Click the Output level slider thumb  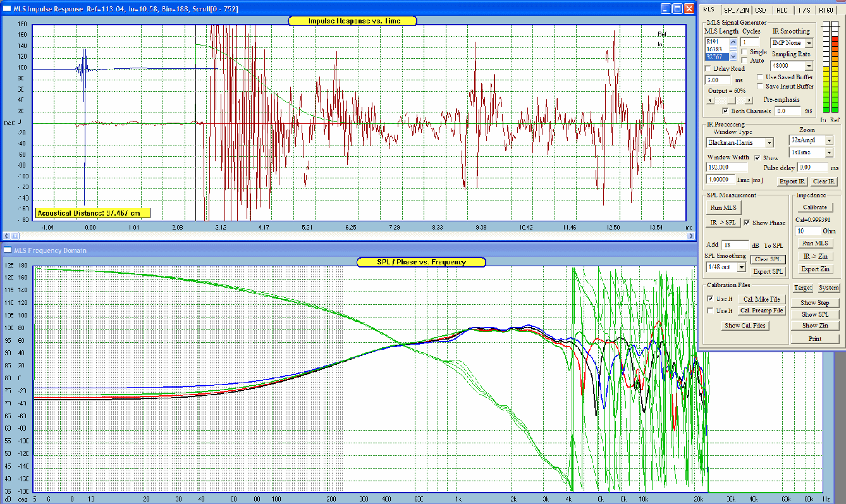pyautogui.click(x=733, y=100)
